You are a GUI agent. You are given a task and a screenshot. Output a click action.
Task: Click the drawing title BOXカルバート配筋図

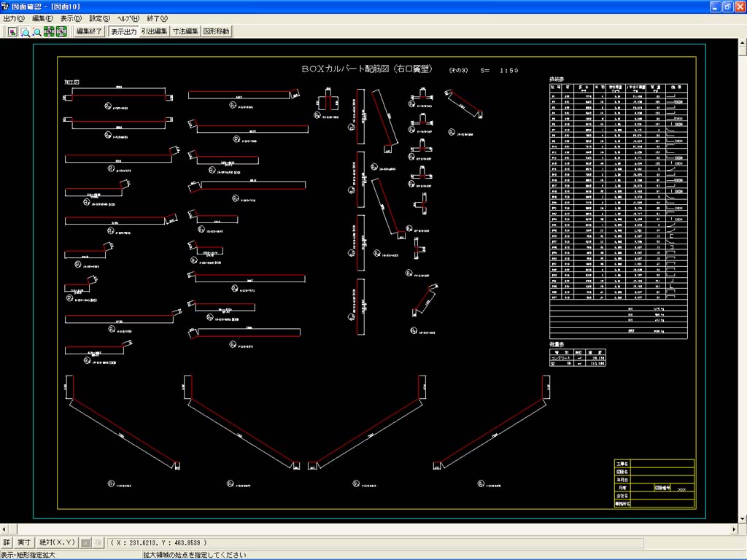(x=368, y=69)
